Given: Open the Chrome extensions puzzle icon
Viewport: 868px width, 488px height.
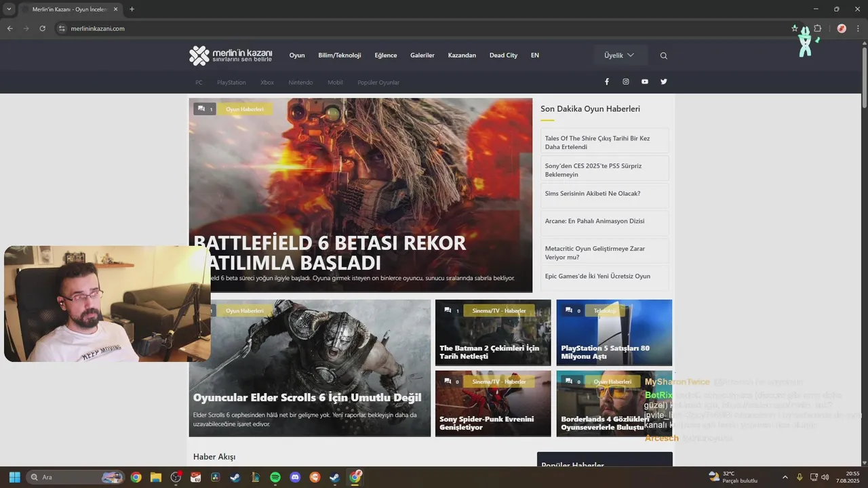Looking at the screenshot, I should pos(817,28).
